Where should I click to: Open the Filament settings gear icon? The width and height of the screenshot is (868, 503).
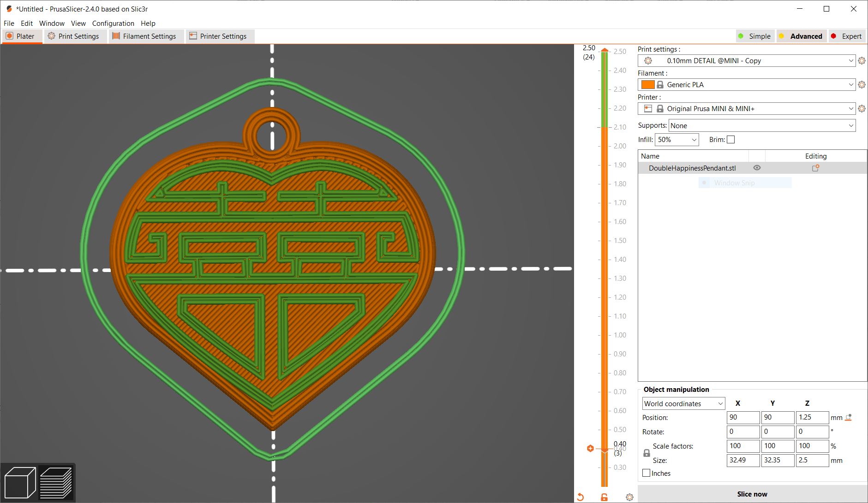pyautogui.click(x=862, y=84)
